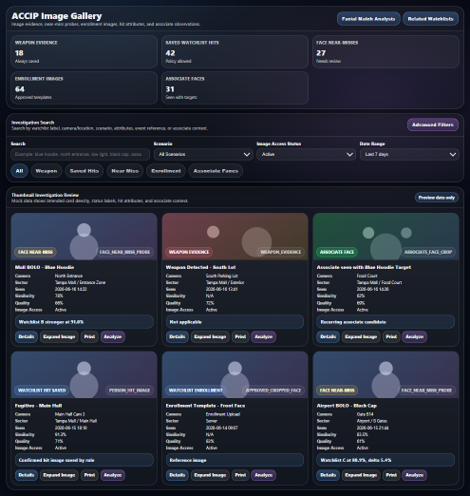Switch to Saved Hits filter
Image resolution: width=470 pixels, height=496 pixels.
[84, 171]
